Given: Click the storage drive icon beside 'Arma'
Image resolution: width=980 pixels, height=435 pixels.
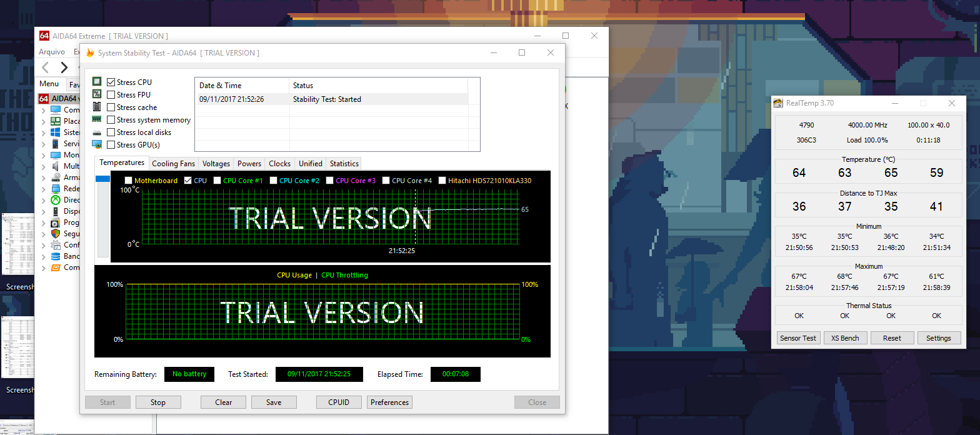Looking at the screenshot, I should [x=56, y=177].
